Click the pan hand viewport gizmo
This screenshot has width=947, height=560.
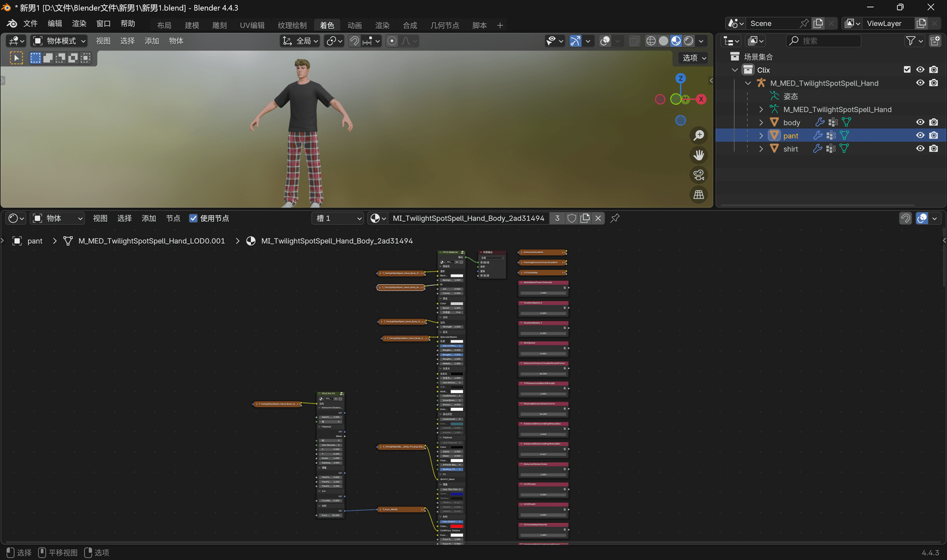[699, 155]
